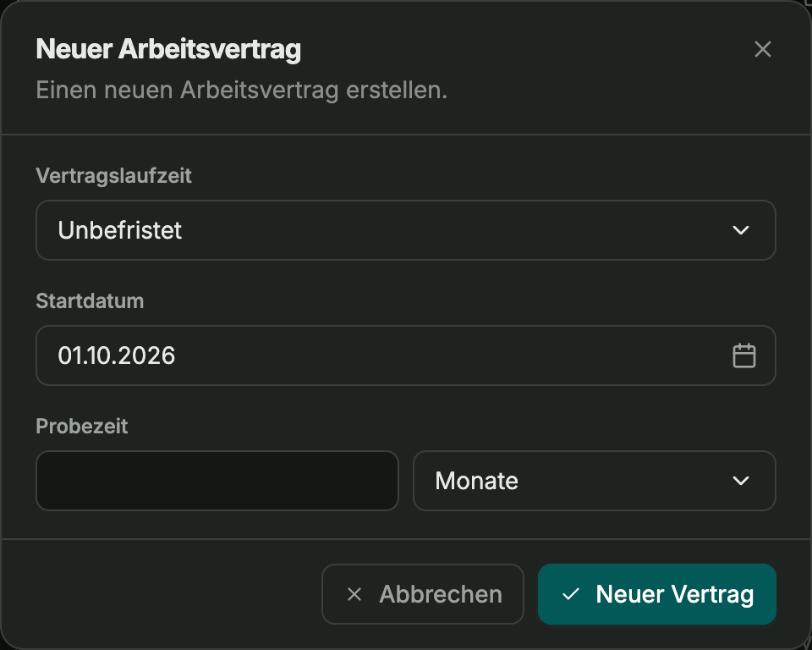Confirm with the Neuer Vertrag button
The image size is (812, 650).
click(x=656, y=594)
